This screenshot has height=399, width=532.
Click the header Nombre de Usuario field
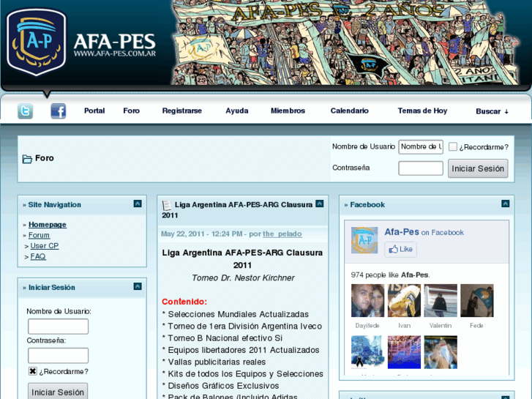pyautogui.click(x=421, y=146)
